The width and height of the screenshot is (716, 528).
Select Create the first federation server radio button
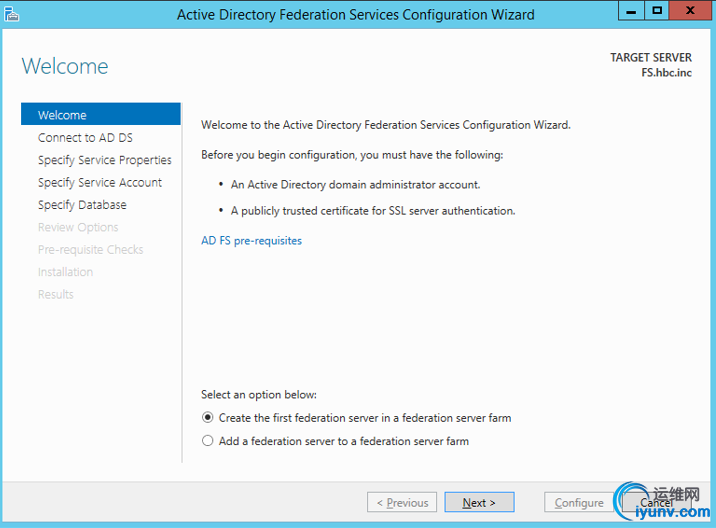tap(208, 417)
